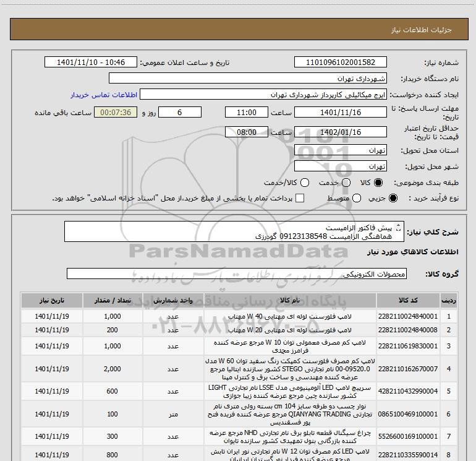
Task: Click the validity time field 08:00
Action: tap(247, 132)
